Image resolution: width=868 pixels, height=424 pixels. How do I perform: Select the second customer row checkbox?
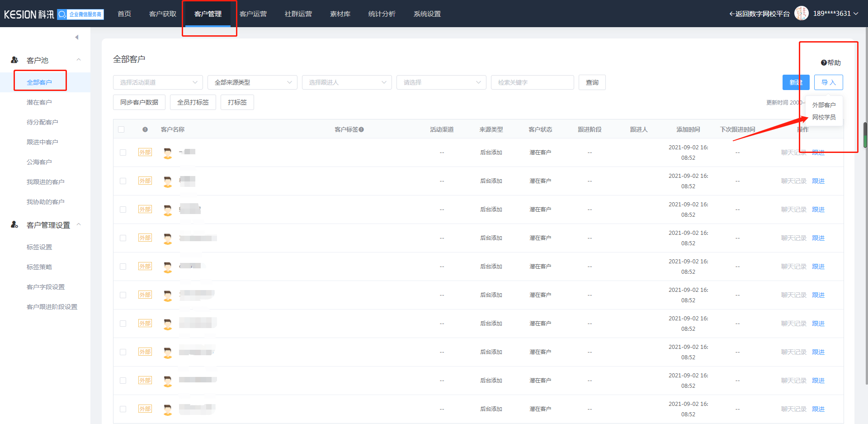[x=123, y=181]
